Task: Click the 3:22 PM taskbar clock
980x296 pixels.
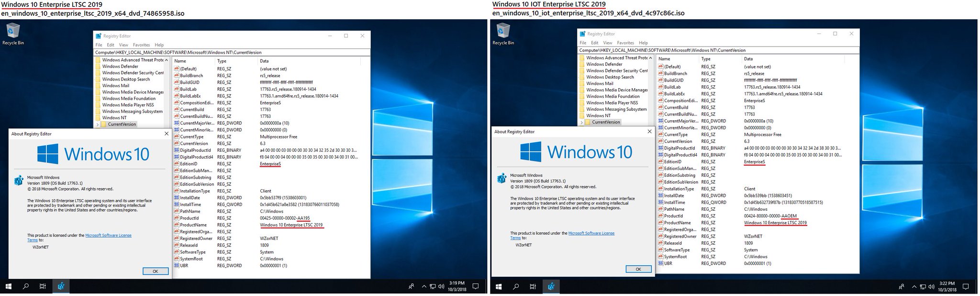Action: (947, 286)
